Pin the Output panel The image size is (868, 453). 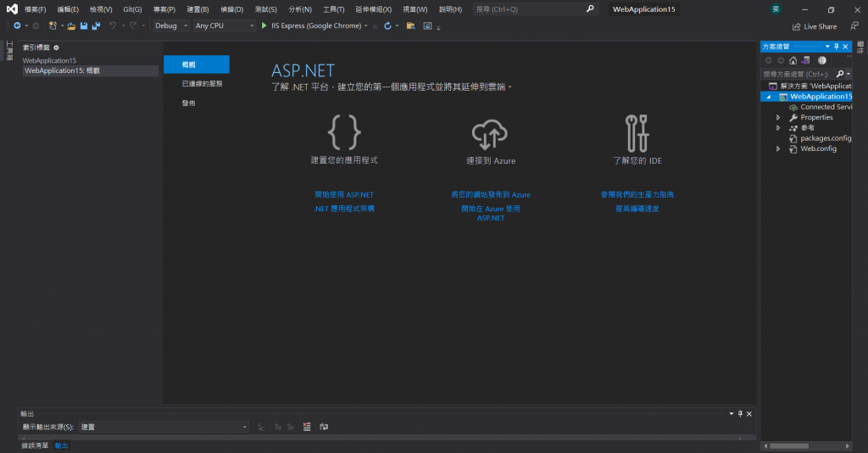tap(740, 414)
